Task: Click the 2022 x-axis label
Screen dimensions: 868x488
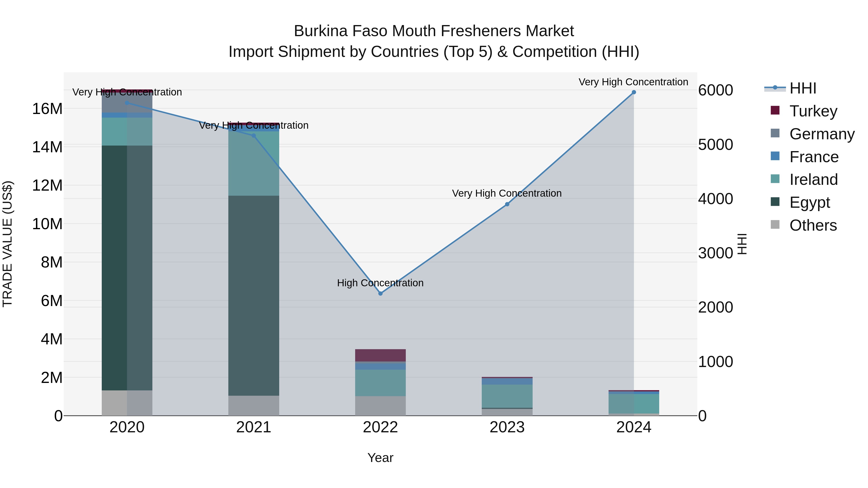Action: tap(380, 427)
